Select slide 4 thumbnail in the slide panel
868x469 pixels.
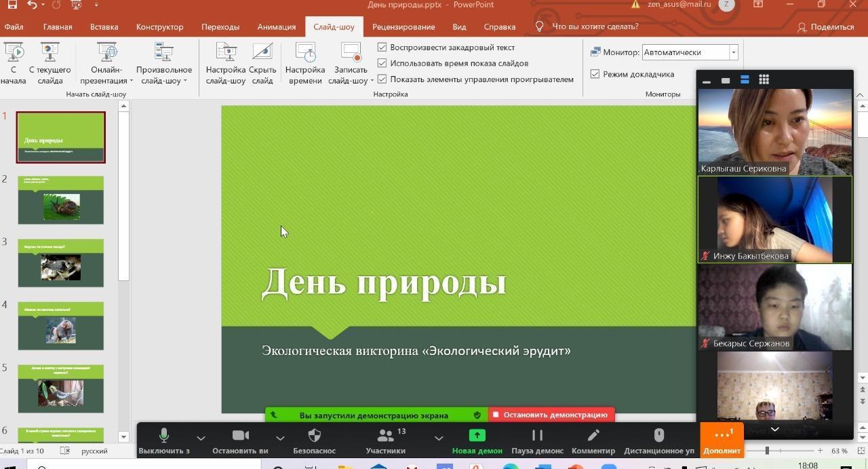click(61, 326)
